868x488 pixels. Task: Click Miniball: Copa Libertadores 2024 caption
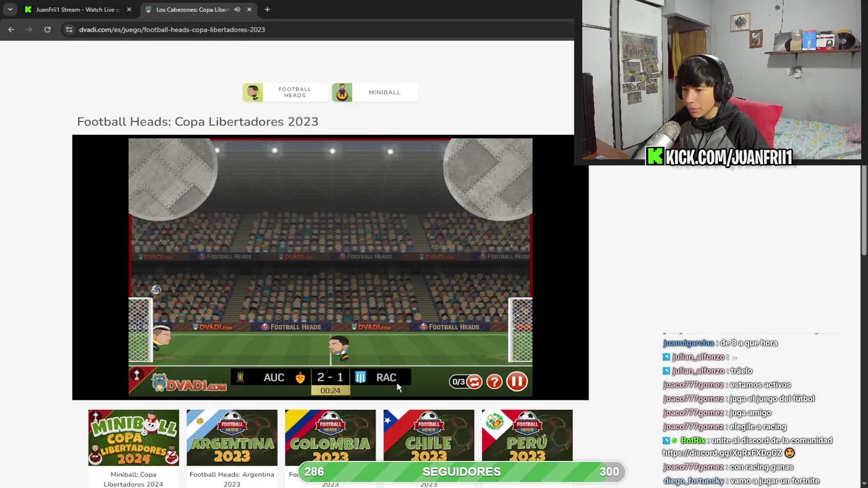click(134, 479)
